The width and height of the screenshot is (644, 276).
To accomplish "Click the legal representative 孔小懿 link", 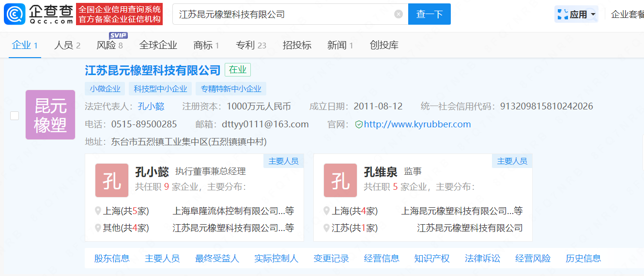I will (x=151, y=107).
